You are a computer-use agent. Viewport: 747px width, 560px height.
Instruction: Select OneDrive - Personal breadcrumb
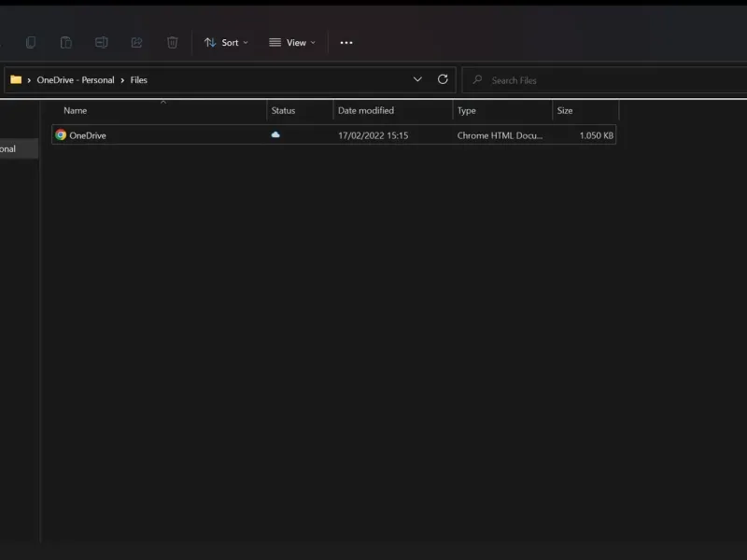tap(76, 80)
